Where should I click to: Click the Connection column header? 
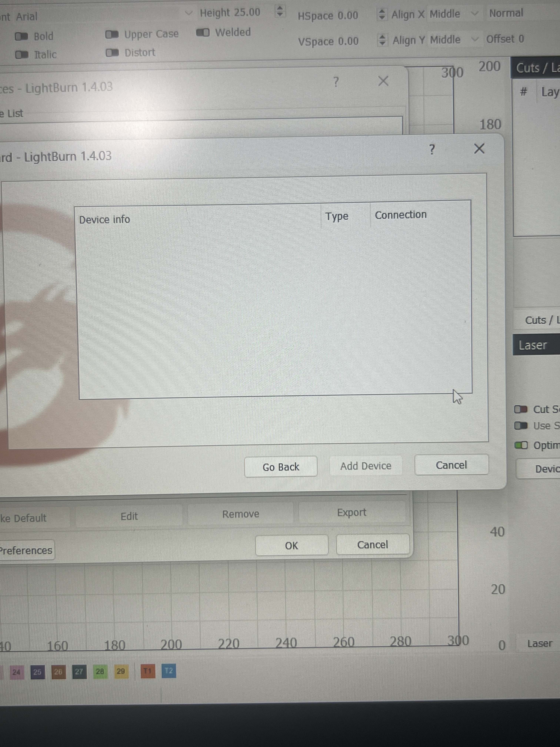click(x=401, y=215)
